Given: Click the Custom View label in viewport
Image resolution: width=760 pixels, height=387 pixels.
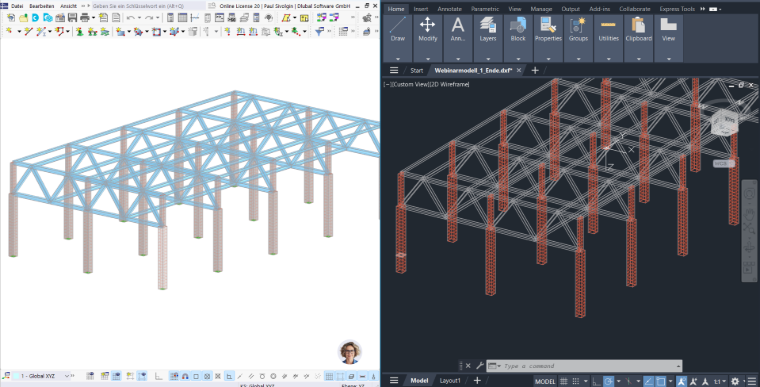Looking at the screenshot, I should coord(412,84).
